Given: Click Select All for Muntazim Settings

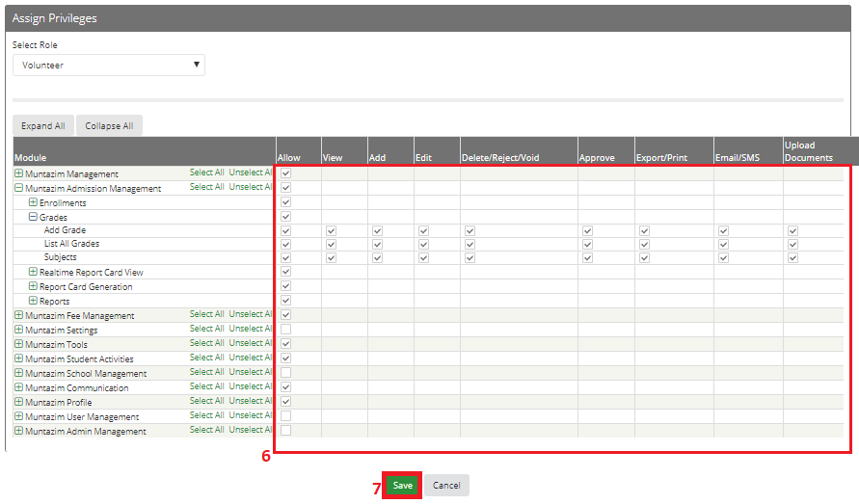Looking at the screenshot, I should pyautogui.click(x=206, y=329).
